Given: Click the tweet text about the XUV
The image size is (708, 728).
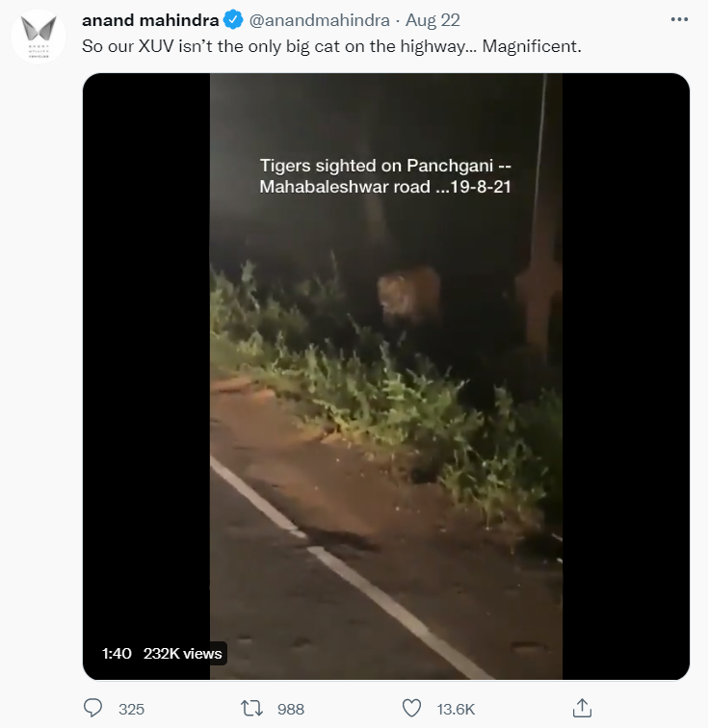Looking at the screenshot, I should 332,45.
